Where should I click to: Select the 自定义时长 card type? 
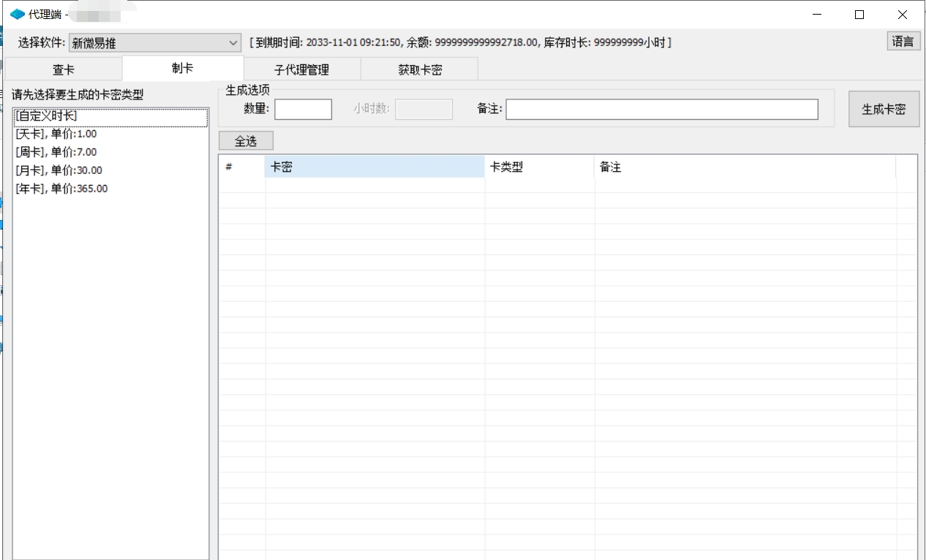click(x=47, y=116)
